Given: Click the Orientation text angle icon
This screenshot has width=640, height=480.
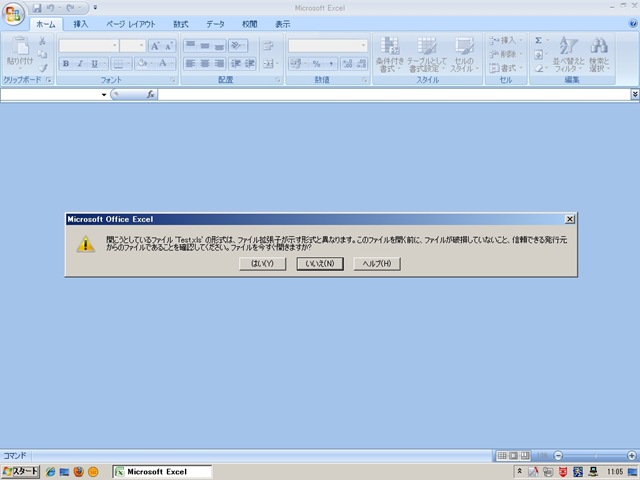Looking at the screenshot, I should pyautogui.click(x=238, y=45).
